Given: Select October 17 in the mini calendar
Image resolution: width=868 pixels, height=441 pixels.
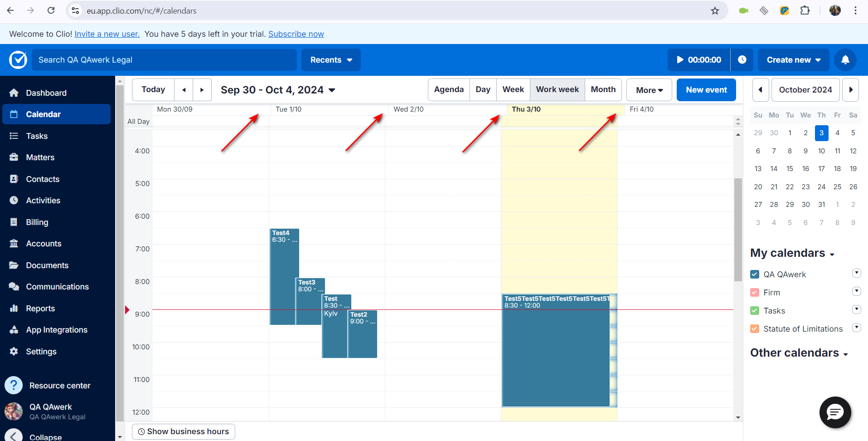Looking at the screenshot, I should coord(821,169).
